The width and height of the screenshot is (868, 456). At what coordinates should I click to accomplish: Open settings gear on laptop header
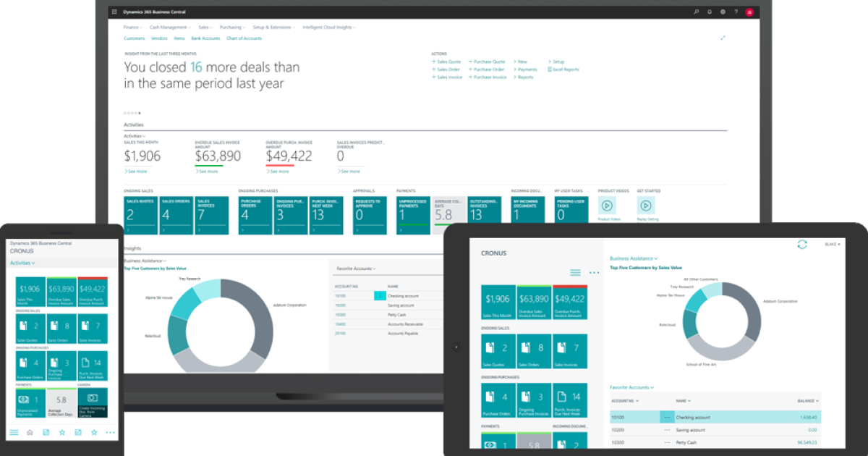pyautogui.click(x=723, y=12)
